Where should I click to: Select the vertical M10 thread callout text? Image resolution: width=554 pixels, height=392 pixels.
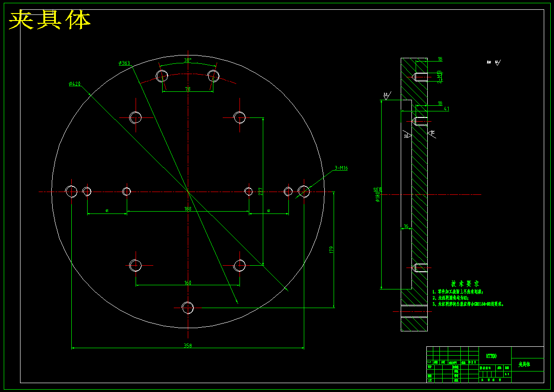coord(440,77)
